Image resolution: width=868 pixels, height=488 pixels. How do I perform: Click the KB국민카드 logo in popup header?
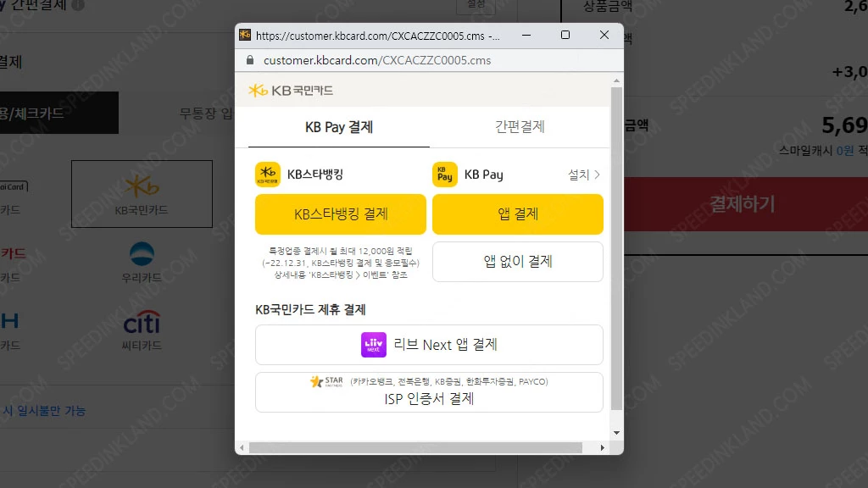tap(291, 90)
